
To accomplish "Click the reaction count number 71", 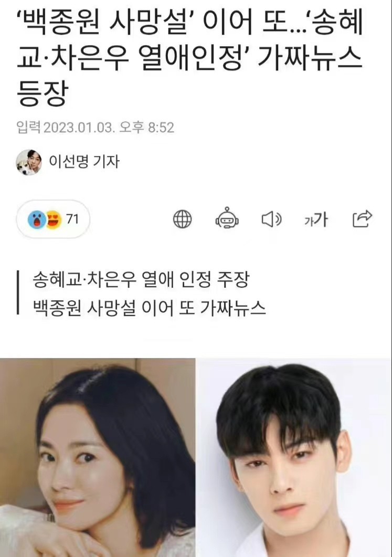I will 72,219.
